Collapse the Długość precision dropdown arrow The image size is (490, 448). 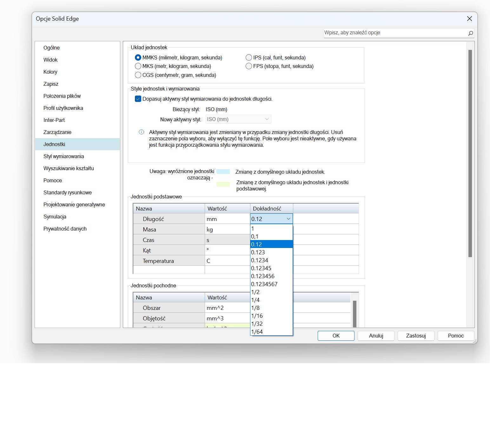[288, 219]
